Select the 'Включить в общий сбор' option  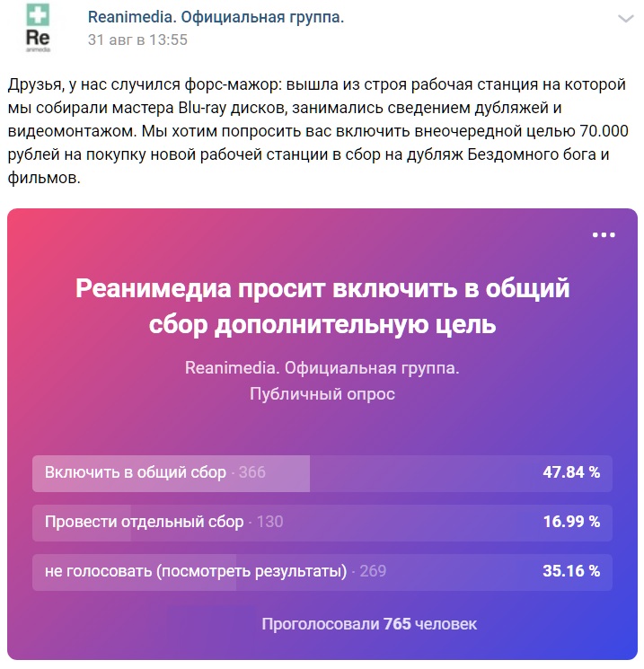pos(322,473)
